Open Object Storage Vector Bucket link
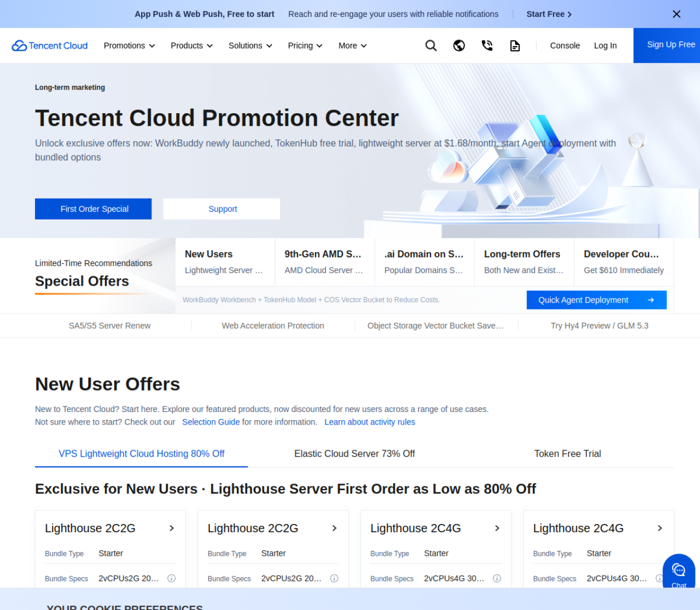Viewport: 700px width, 610px height. 435,326
